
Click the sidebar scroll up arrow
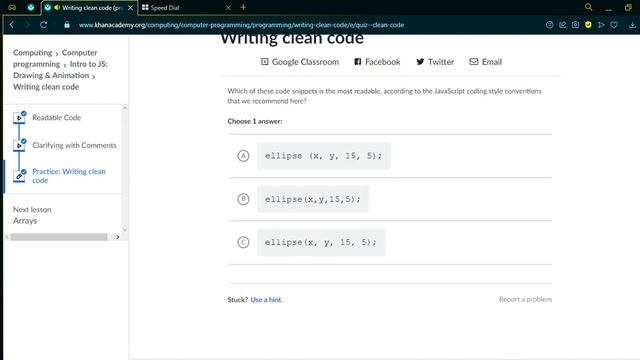coord(125,108)
